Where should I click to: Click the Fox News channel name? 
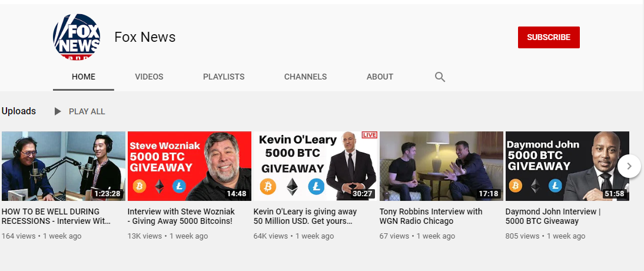(145, 37)
